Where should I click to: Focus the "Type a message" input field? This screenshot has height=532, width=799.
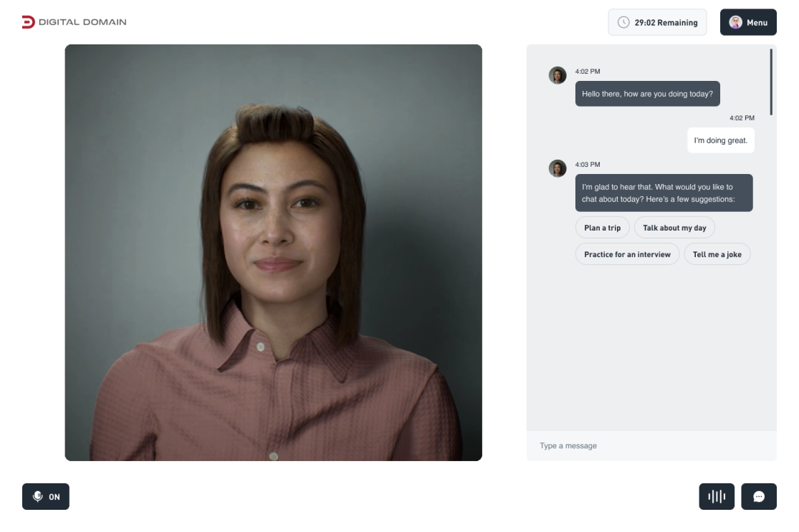tap(651, 445)
